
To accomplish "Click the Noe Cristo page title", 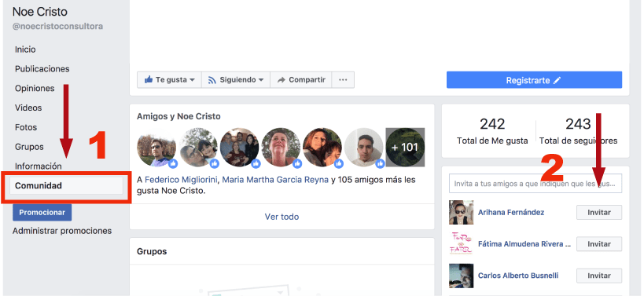I will tap(40, 12).
